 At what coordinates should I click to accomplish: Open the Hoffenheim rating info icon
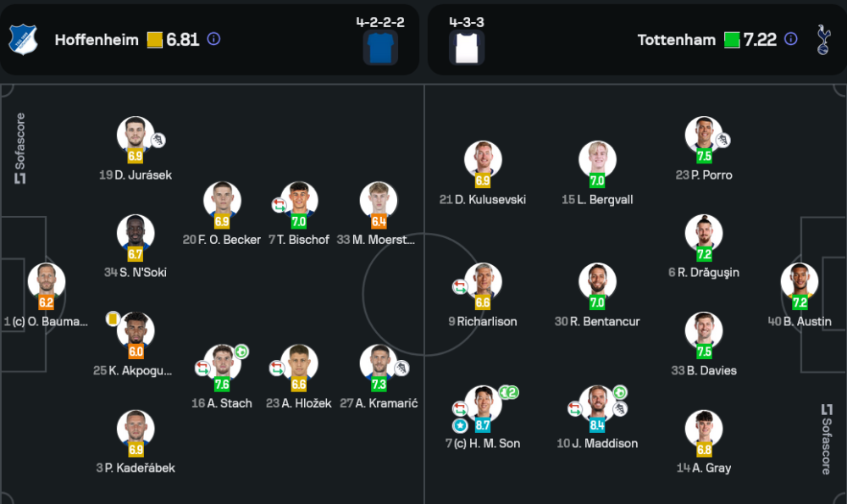point(214,39)
